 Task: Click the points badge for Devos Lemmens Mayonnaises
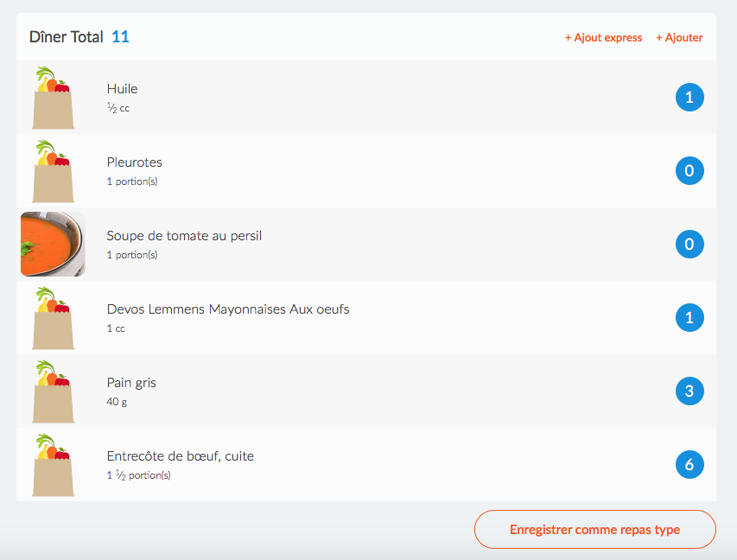[x=689, y=317]
